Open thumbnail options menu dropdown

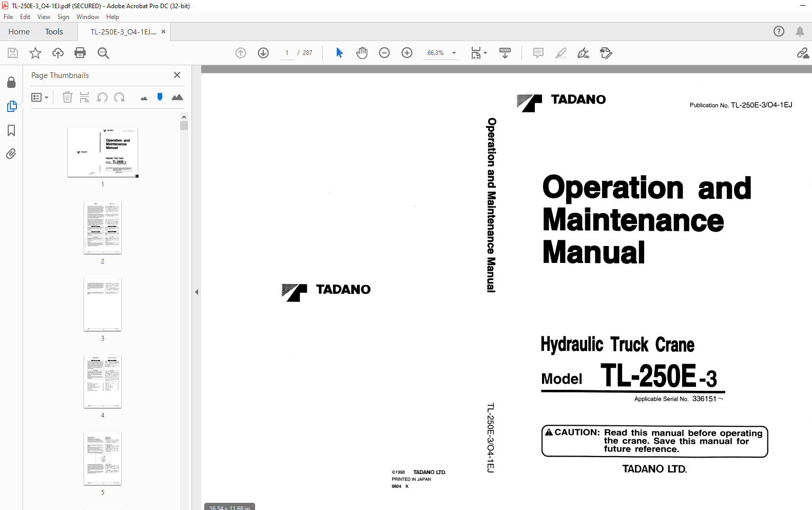tap(40, 97)
